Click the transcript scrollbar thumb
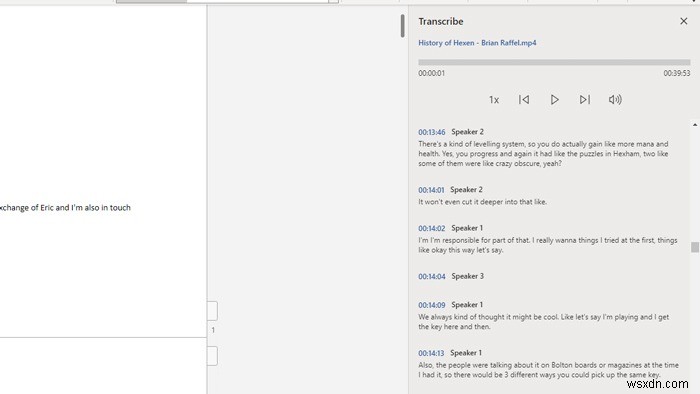The image size is (700, 394). click(695, 247)
